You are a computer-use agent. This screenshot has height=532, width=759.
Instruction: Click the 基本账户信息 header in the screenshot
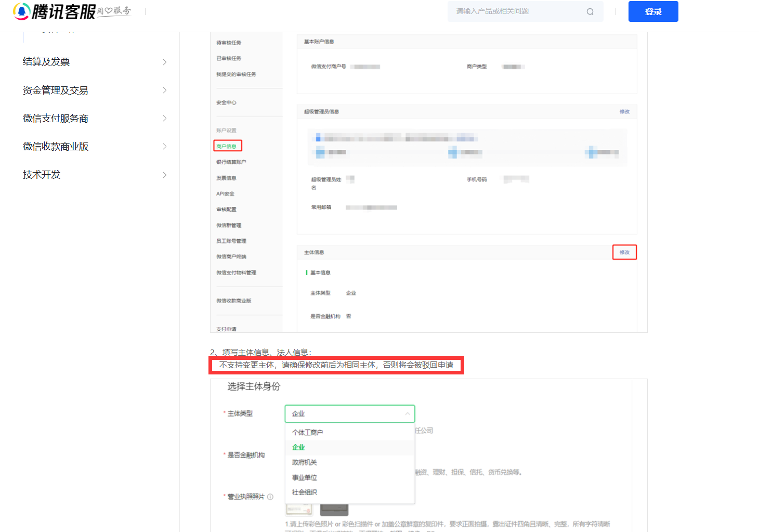point(319,42)
